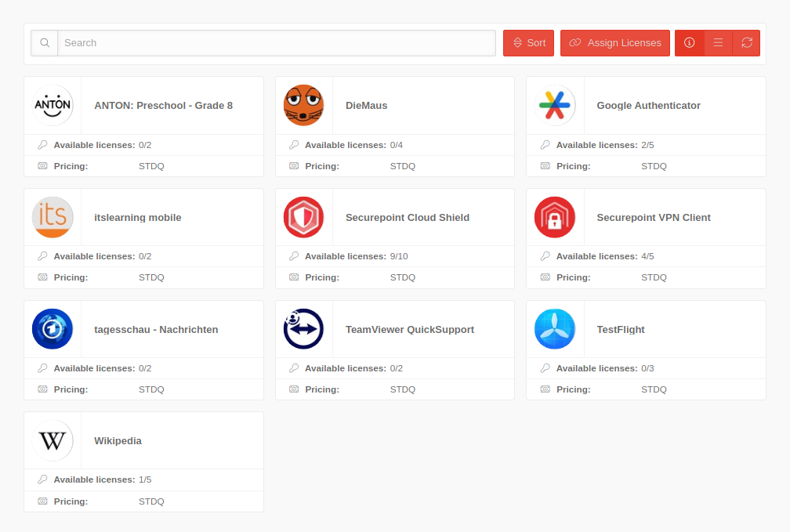Click the TeamViewer QuickSupport icon
This screenshot has height=532, width=790.
(303, 329)
